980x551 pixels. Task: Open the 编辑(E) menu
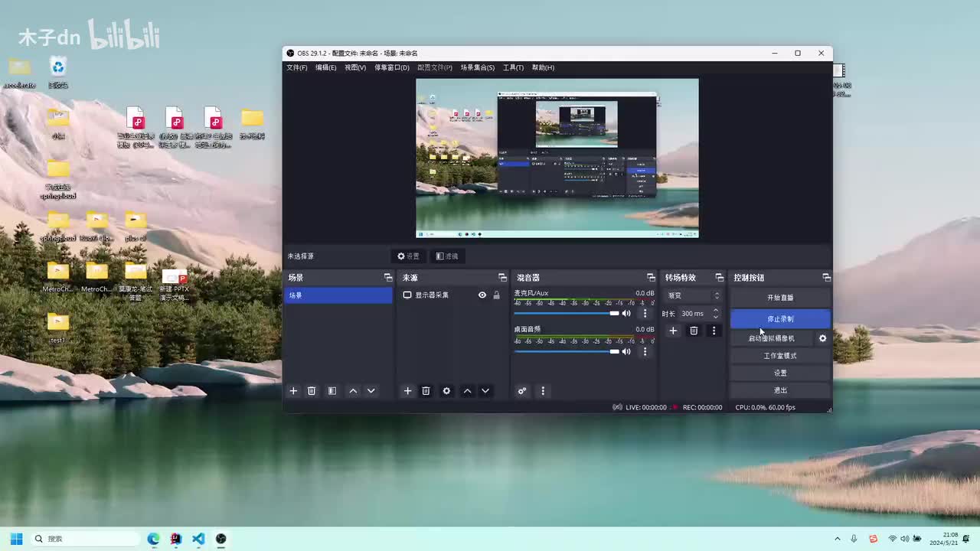tap(326, 67)
